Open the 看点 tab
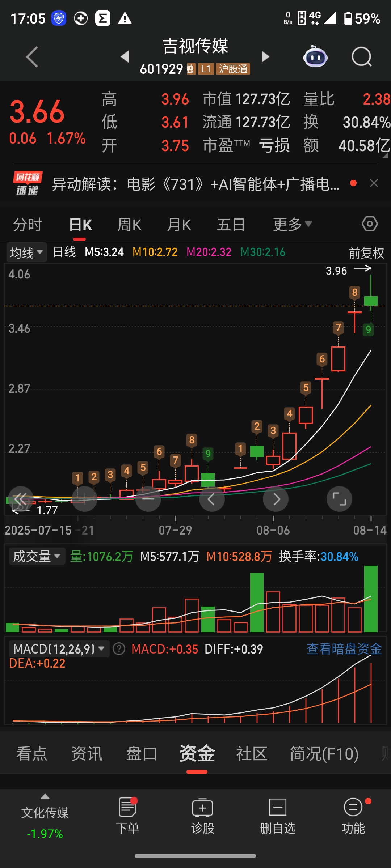The image size is (391, 868). (x=32, y=754)
